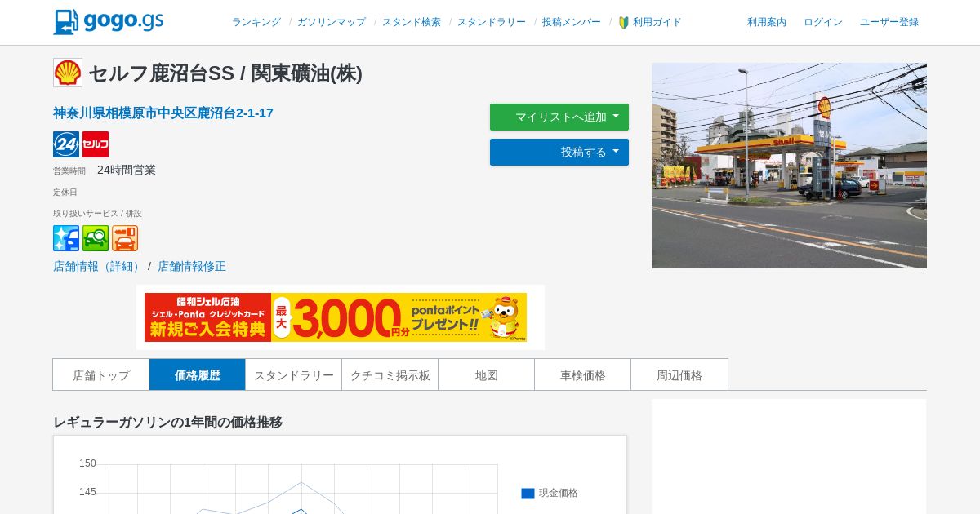
Task: Click the blue car wash service icon
Action: pos(66,238)
